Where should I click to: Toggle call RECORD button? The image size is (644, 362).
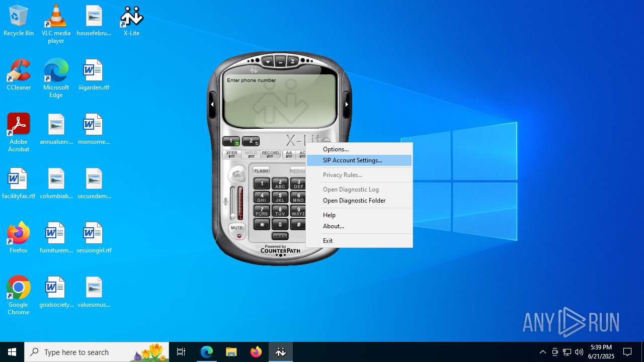point(270,154)
